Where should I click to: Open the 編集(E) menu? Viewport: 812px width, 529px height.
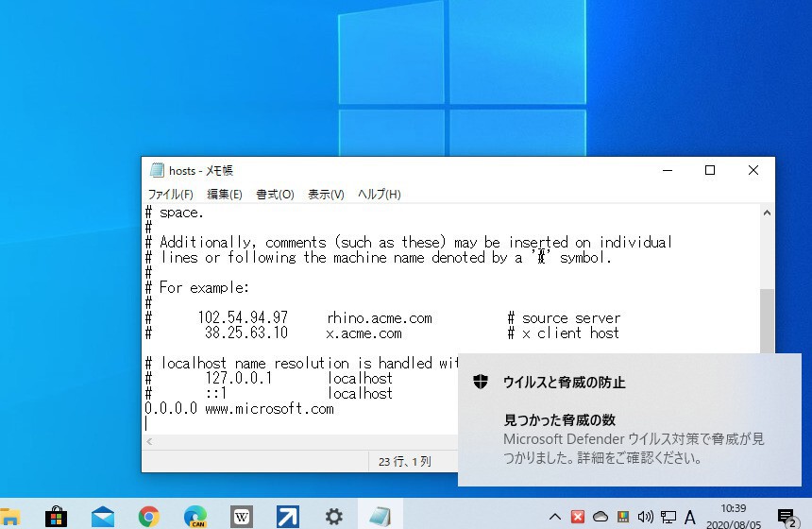coord(224,195)
